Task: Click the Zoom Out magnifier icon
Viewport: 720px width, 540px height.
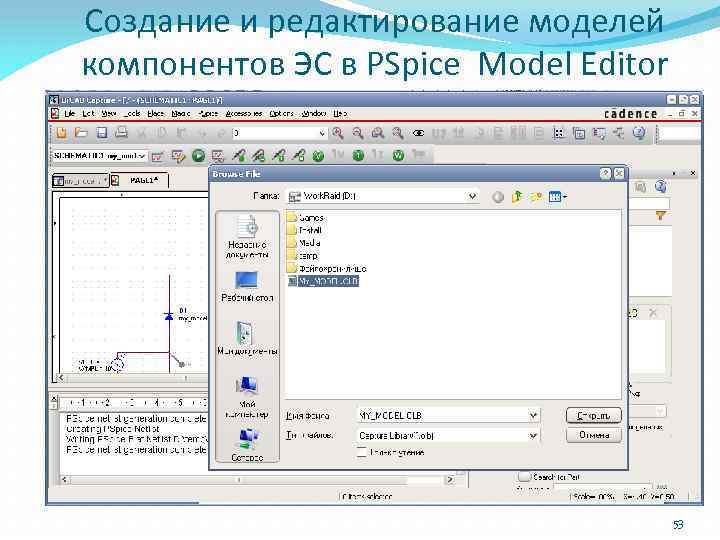Action: click(x=357, y=133)
